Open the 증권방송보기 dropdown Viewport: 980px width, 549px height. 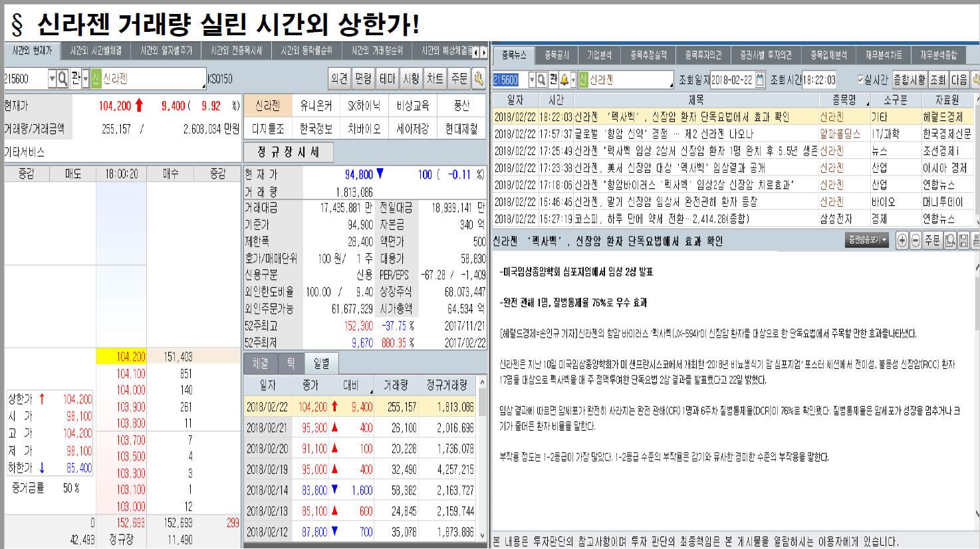click(x=868, y=240)
